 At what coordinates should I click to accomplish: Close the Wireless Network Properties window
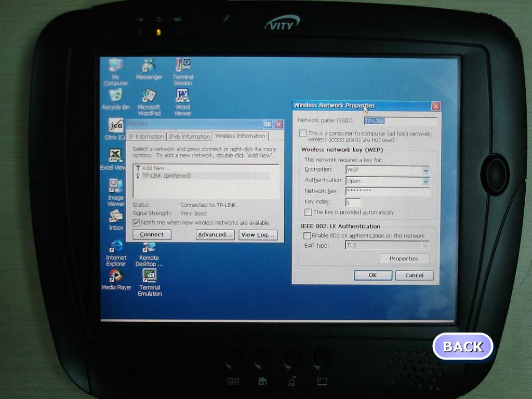tap(436, 107)
